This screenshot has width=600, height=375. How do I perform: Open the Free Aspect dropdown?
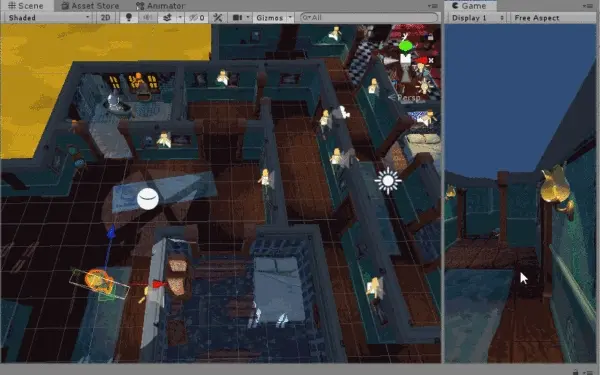coord(553,18)
